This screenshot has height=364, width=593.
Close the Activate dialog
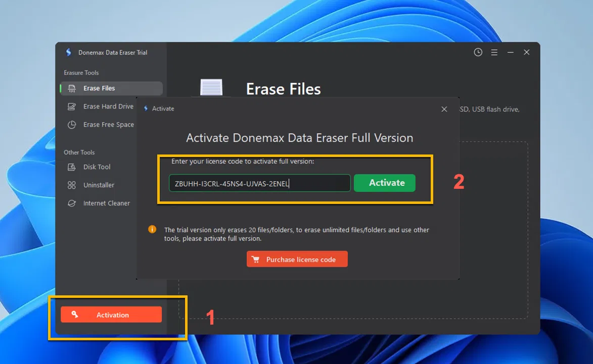tap(444, 109)
